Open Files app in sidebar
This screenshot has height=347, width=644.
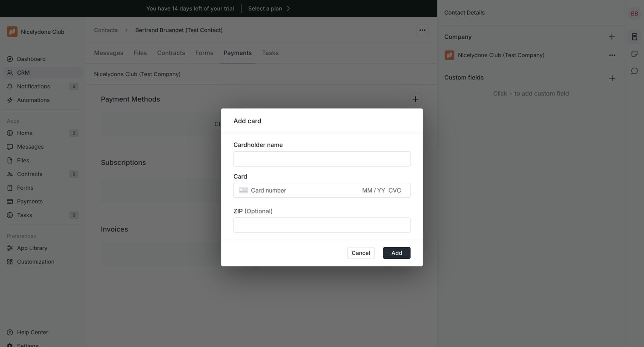click(43, 160)
